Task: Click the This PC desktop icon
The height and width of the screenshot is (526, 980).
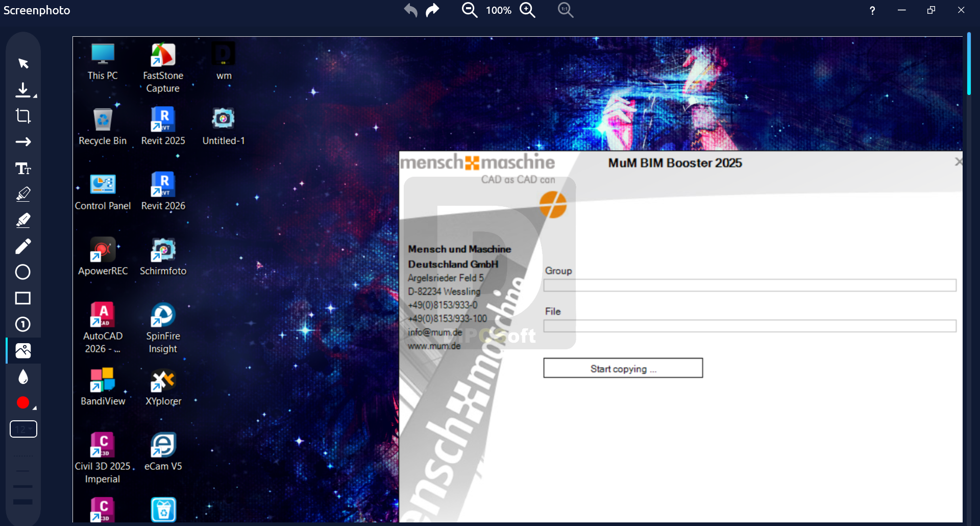Action: pyautogui.click(x=103, y=62)
